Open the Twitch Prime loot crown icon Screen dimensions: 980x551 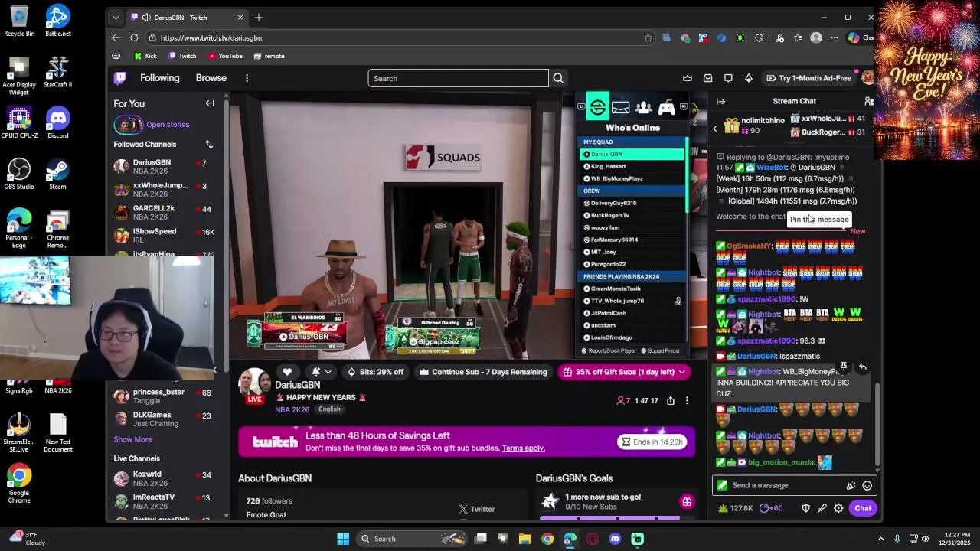pyautogui.click(x=688, y=78)
